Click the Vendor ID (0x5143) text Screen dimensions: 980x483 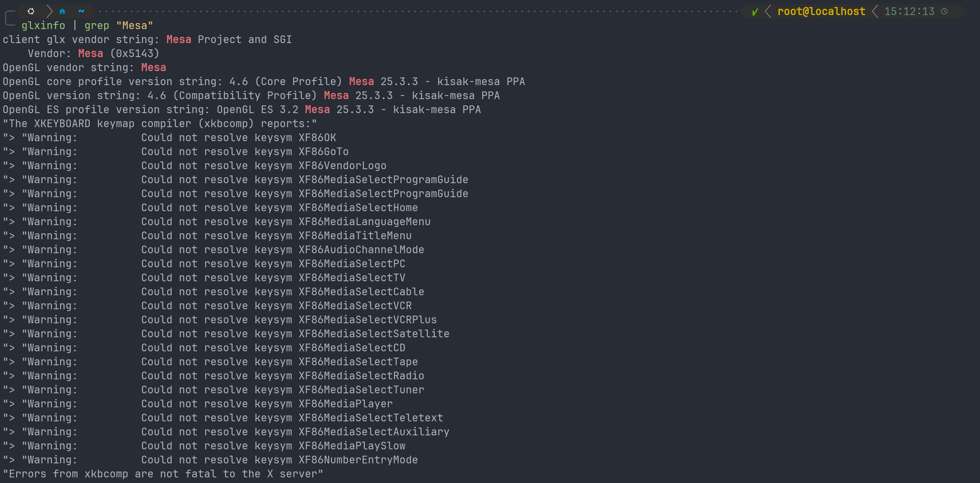point(134,53)
